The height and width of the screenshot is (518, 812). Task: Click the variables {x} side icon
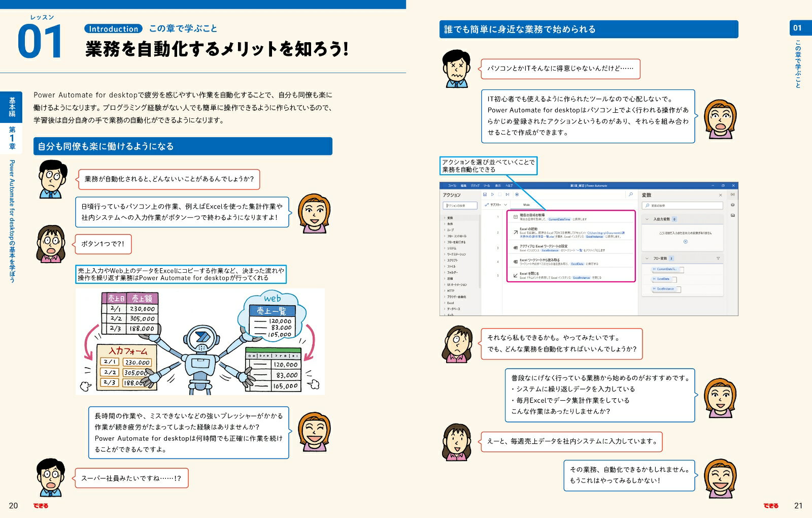coord(733,195)
